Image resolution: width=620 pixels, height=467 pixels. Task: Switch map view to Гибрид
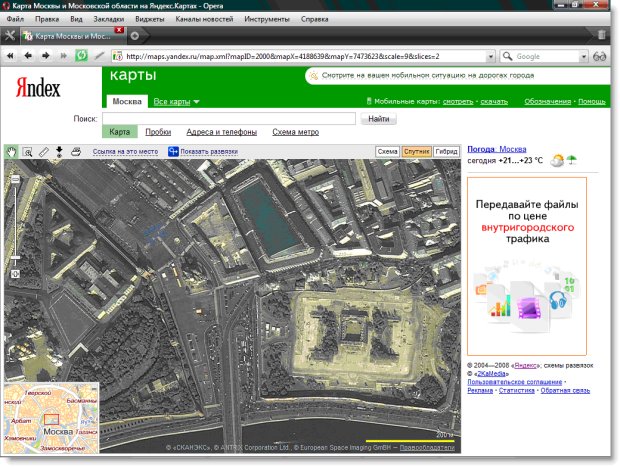pos(446,151)
